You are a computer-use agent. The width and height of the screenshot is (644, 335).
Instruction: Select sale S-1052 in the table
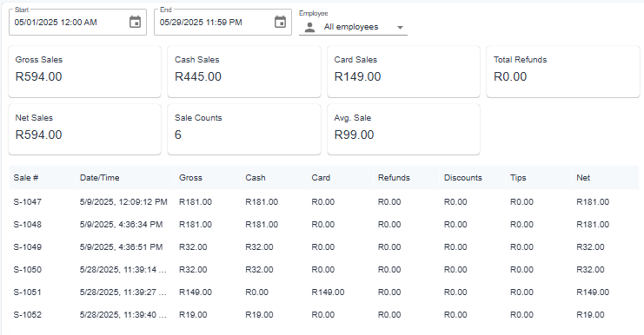tap(323, 314)
